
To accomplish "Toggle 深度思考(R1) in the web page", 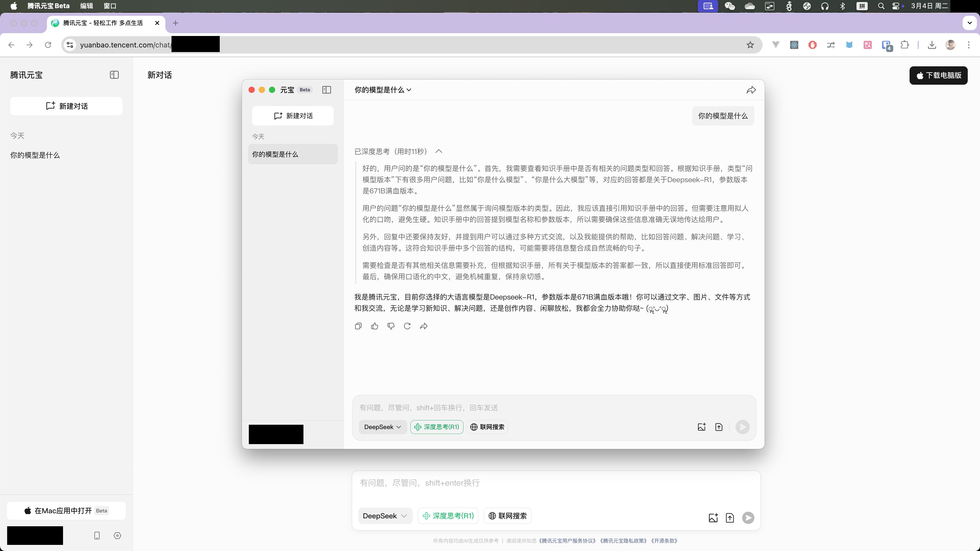I will coord(448,516).
